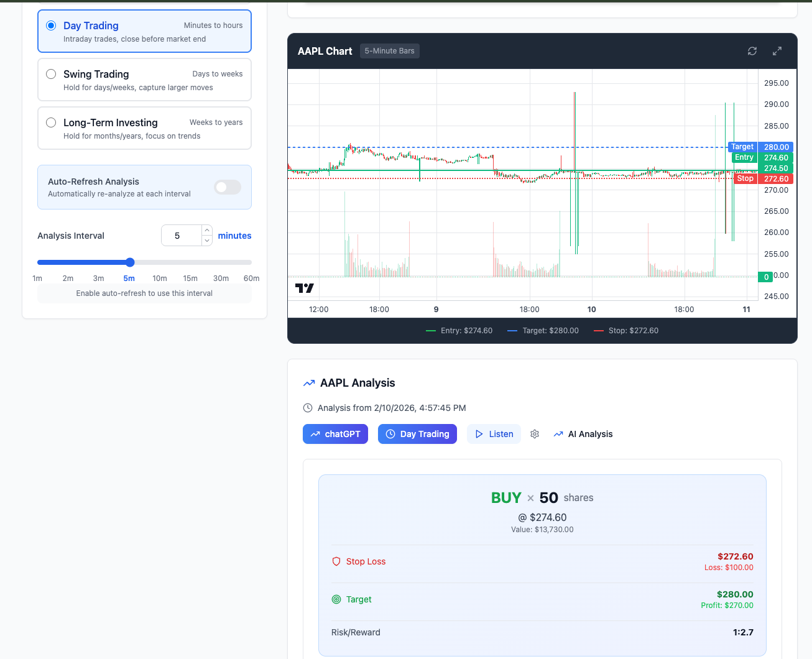Click the Stop Loss shield icon
812x659 pixels.
coord(336,561)
